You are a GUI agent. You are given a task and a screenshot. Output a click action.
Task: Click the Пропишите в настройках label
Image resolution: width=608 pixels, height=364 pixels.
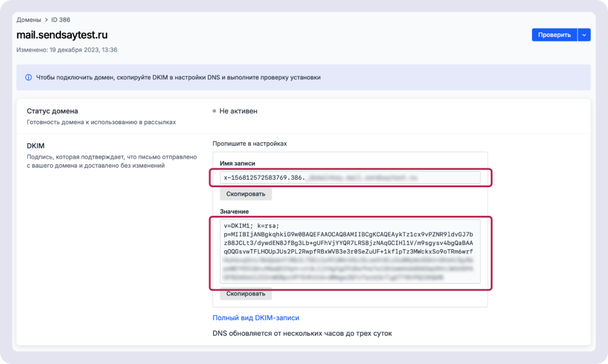(250, 144)
